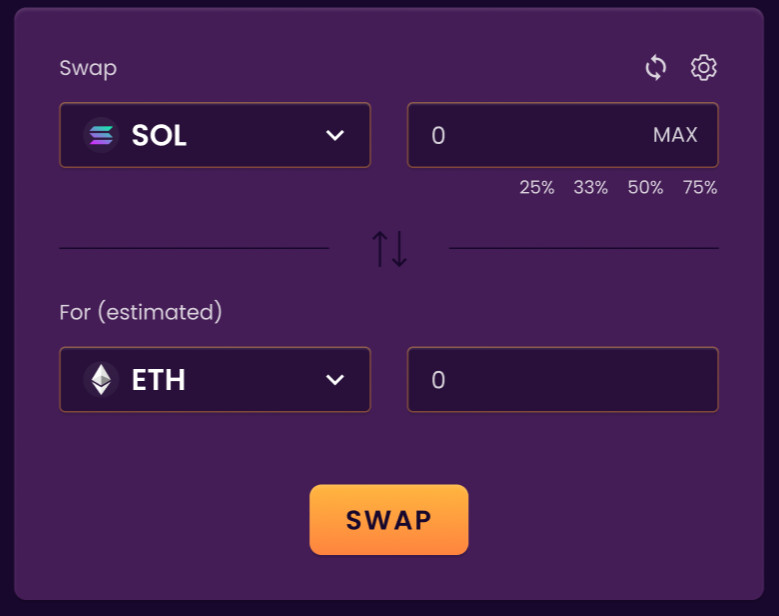The height and width of the screenshot is (616, 779).
Task: Choose the 50% amount shortcut
Action: 645,187
